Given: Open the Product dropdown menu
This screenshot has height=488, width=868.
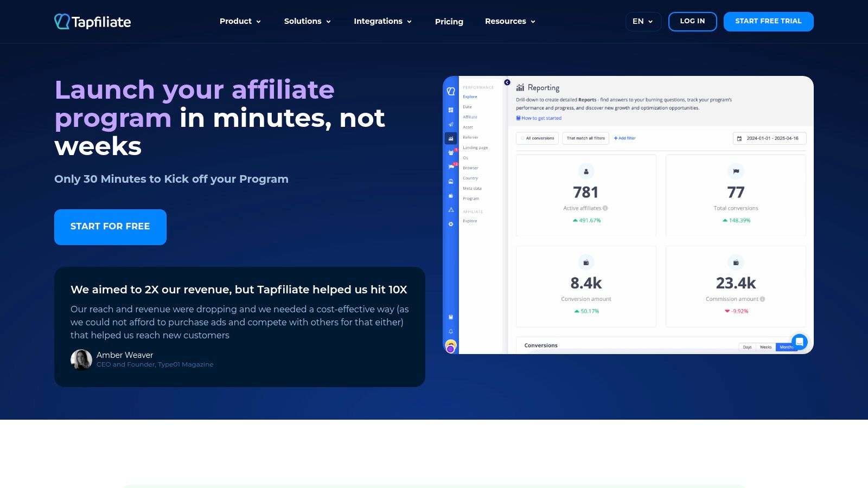Looking at the screenshot, I should [x=240, y=21].
